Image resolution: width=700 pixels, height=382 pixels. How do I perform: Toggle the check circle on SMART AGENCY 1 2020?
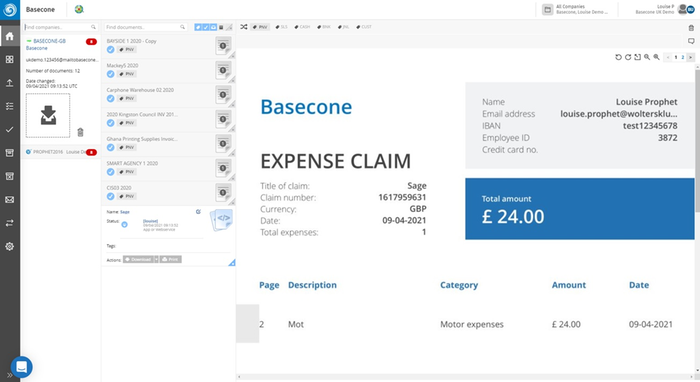tap(110, 172)
